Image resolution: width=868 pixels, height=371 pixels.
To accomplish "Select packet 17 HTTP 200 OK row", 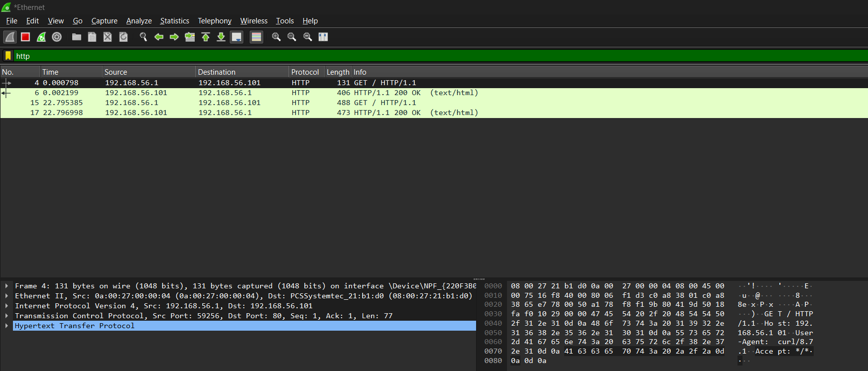I will [x=434, y=113].
